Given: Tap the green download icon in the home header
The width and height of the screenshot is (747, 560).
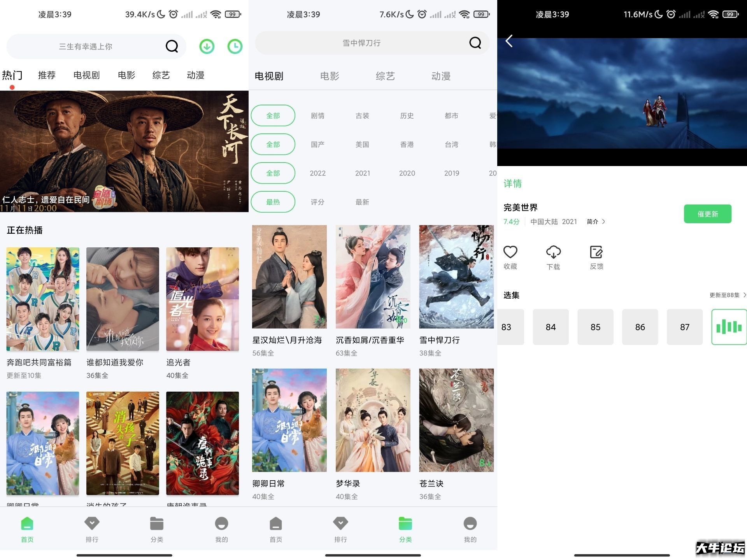Looking at the screenshot, I should [207, 47].
